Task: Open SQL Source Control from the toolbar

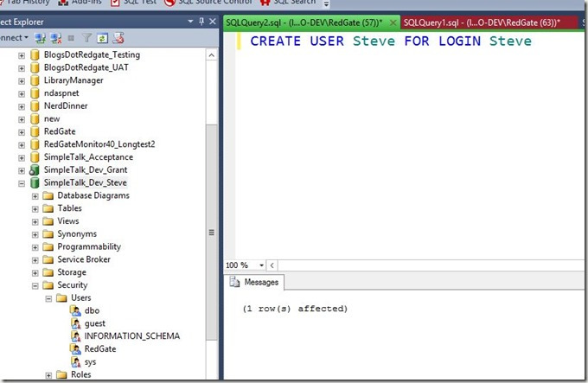Action: 208,3
